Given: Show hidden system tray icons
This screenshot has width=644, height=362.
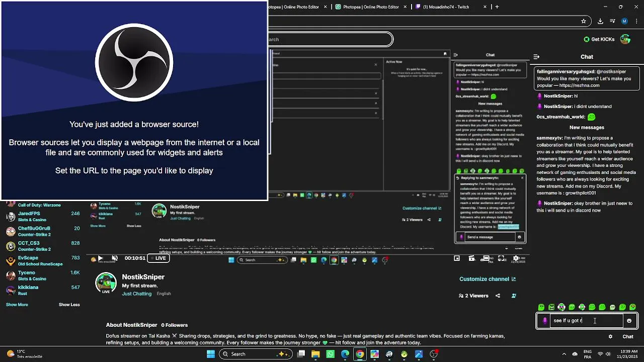Looking at the screenshot, I should tap(563, 354).
